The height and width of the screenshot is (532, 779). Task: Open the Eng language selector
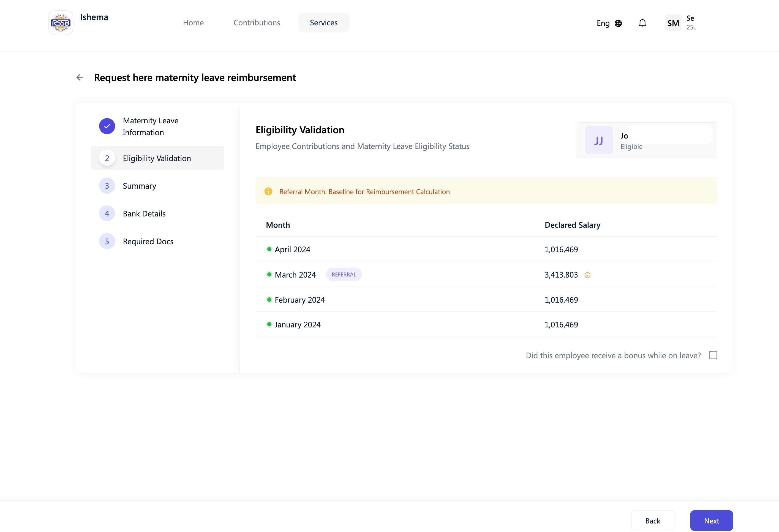[603, 23]
